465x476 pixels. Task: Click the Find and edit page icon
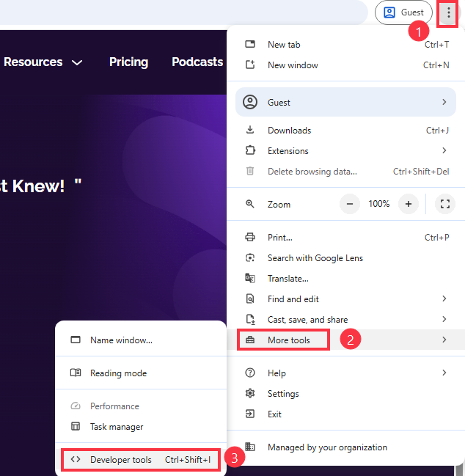[250, 299]
